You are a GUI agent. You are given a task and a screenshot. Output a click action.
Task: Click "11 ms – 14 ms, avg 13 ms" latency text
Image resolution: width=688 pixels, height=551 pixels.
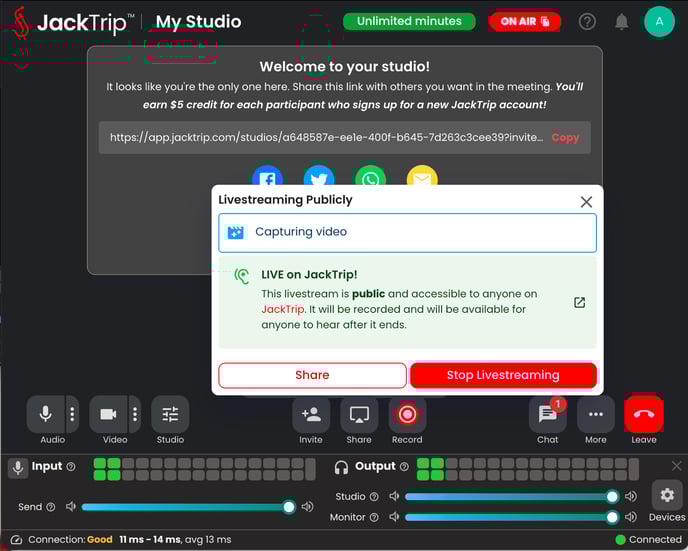[175, 540]
